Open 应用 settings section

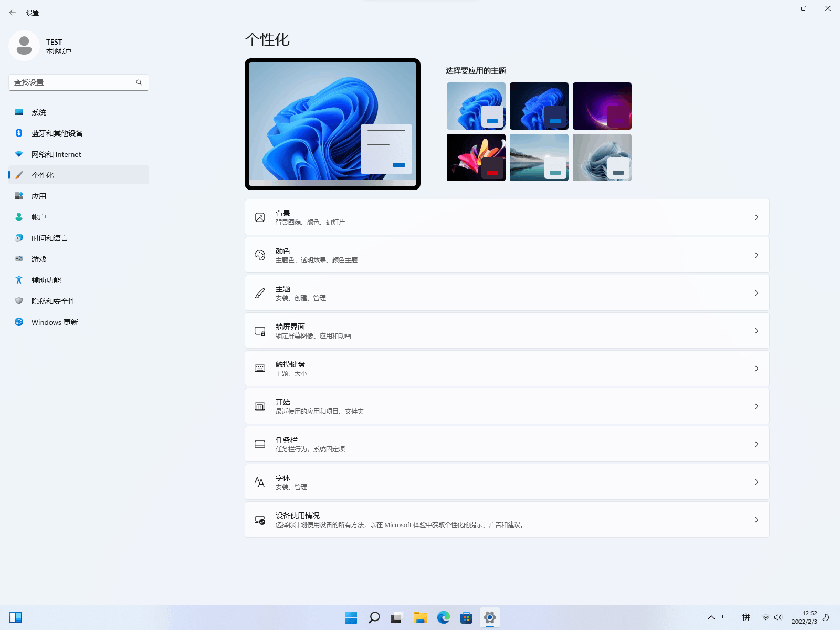79,196
